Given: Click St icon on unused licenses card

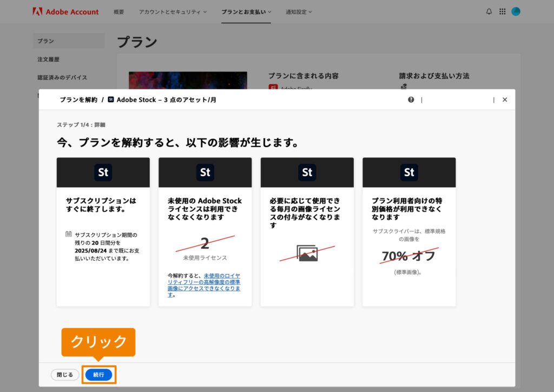Looking at the screenshot, I should coord(205,172).
